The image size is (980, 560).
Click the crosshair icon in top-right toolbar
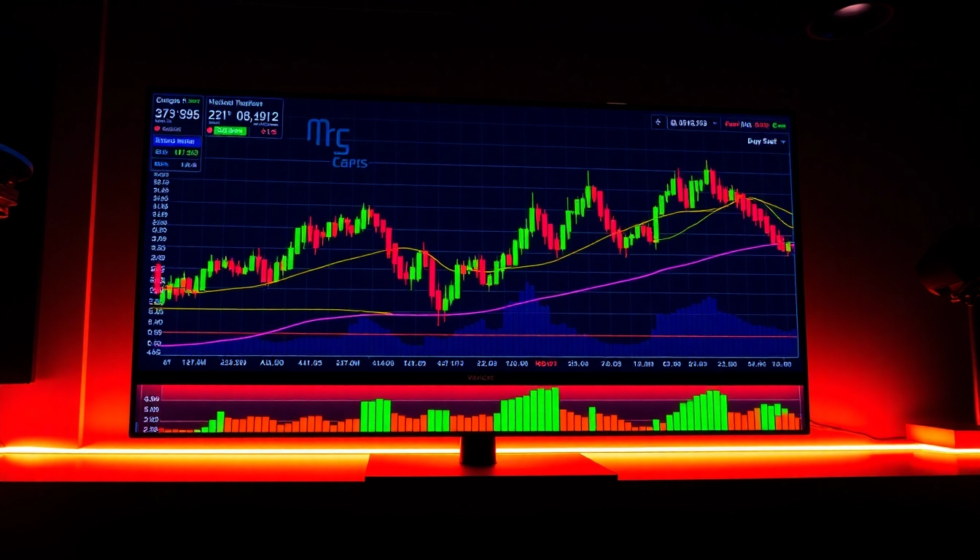click(658, 123)
